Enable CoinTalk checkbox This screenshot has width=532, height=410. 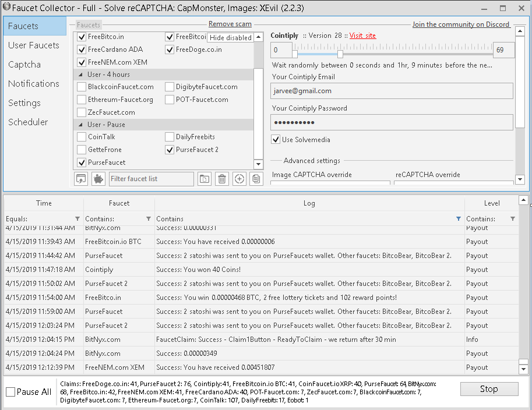point(82,137)
